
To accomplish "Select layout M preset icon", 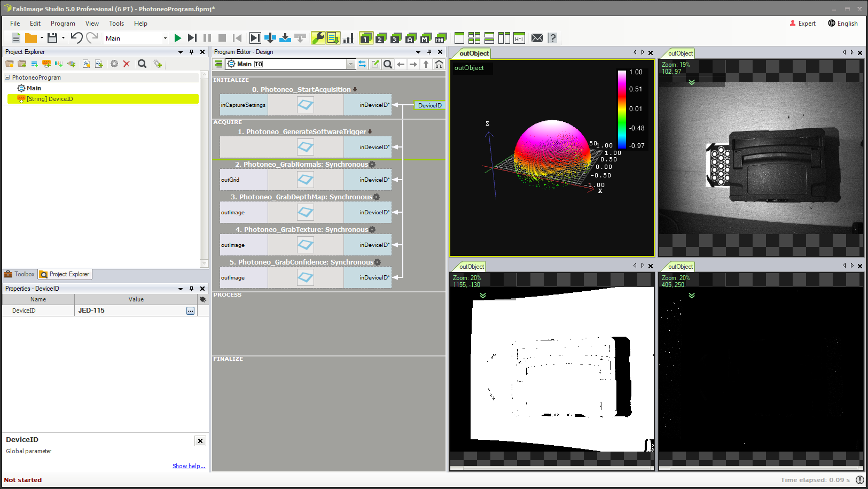I will tap(426, 38).
